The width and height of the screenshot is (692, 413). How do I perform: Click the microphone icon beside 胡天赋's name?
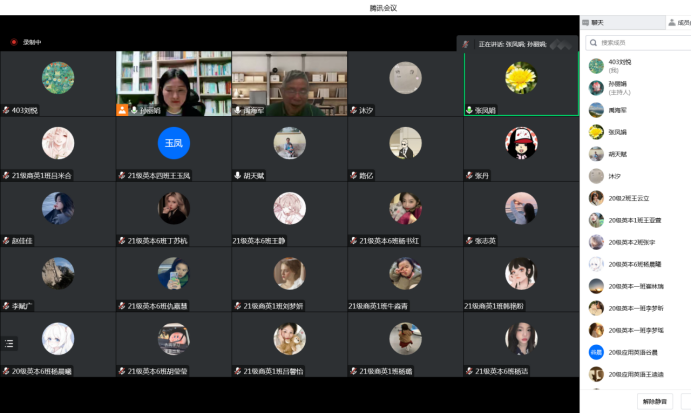pyautogui.click(x=237, y=175)
